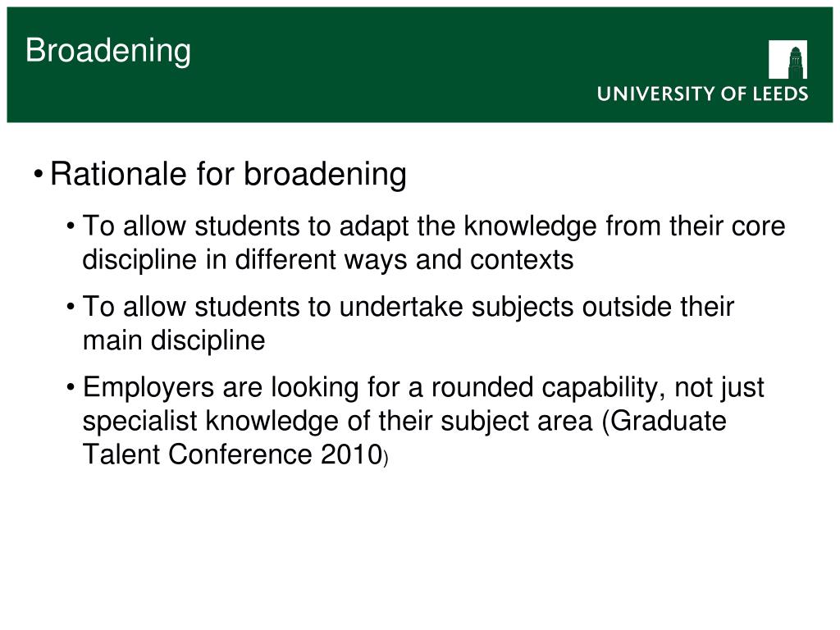Select the 'UNIVERSITY OF LEEDS' wordmark text

(x=702, y=94)
